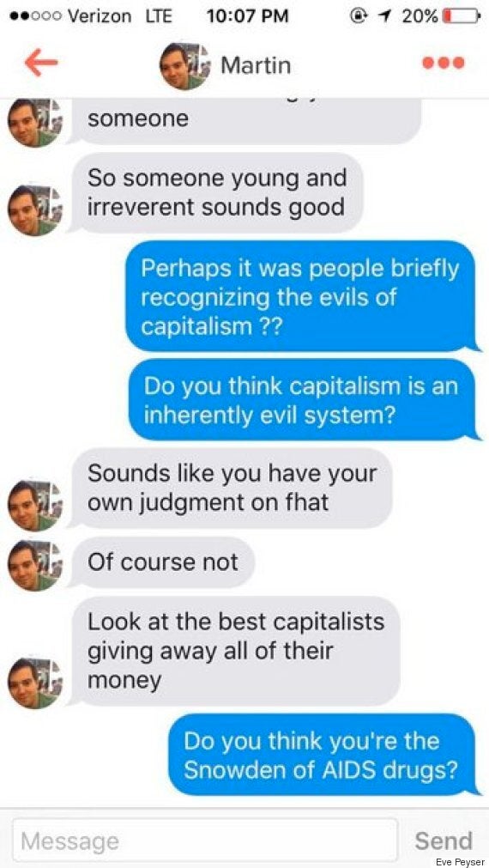Open the three-dot options menu

[444, 64]
